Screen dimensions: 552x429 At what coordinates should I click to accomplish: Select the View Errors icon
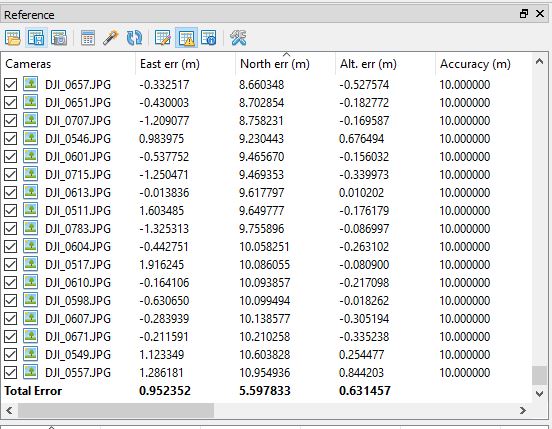pos(186,38)
